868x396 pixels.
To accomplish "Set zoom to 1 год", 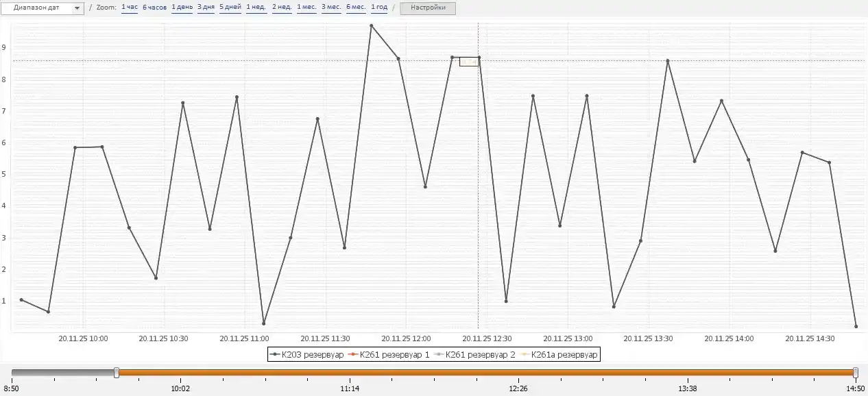I will point(379,8).
